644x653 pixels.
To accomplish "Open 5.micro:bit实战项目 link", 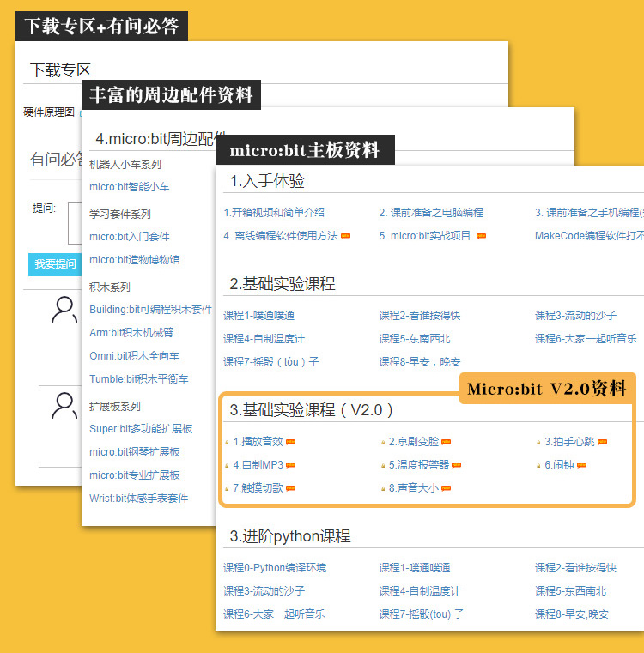I will pos(426,236).
